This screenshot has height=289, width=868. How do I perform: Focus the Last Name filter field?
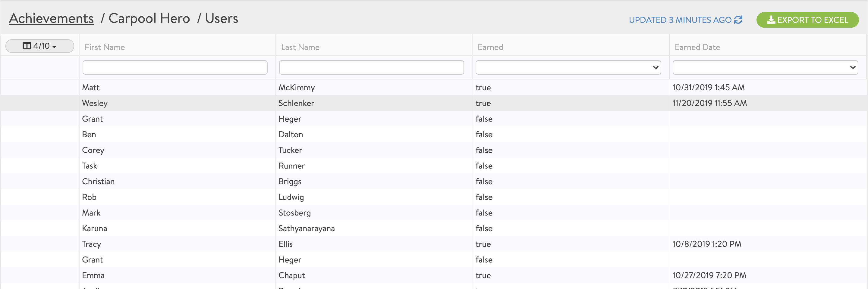tap(371, 68)
